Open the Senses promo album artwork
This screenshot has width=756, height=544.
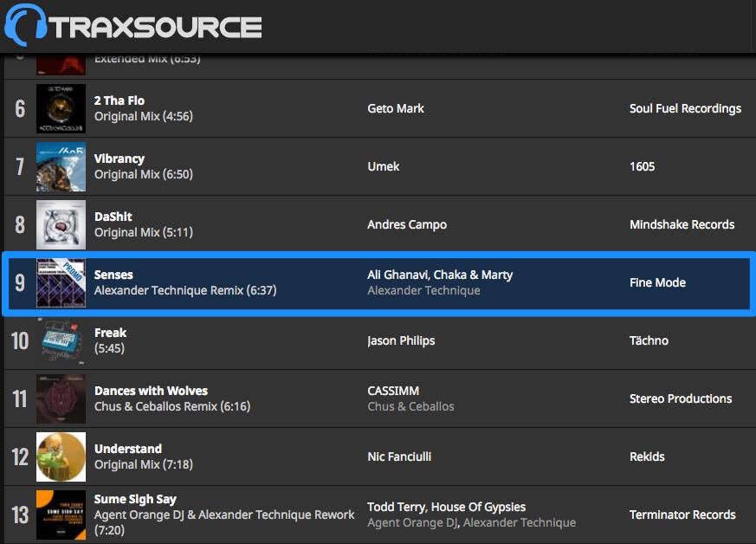61,282
